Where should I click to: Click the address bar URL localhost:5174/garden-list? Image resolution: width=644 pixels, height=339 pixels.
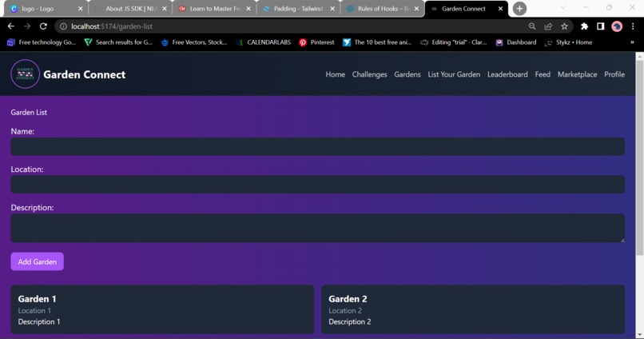pos(112,26)
